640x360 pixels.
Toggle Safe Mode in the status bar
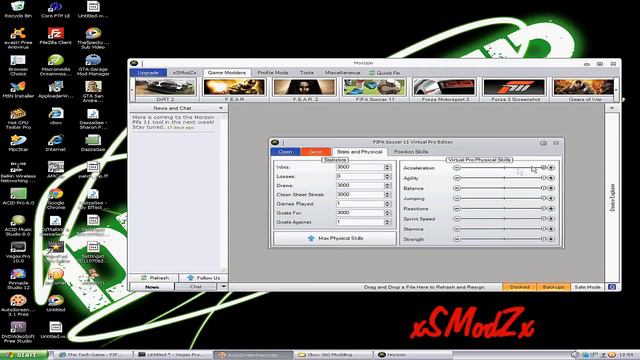587,287
